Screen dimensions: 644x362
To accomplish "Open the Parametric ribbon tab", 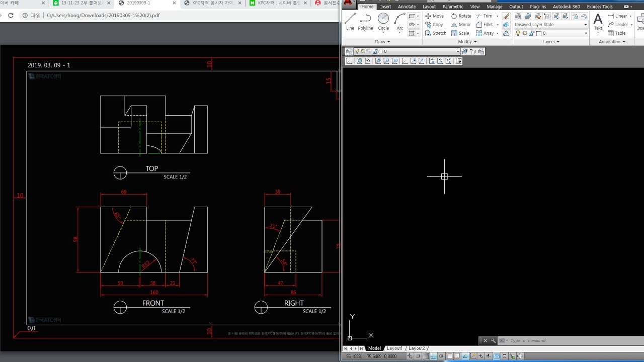I will pyautogui.click(x=453, y=7).
